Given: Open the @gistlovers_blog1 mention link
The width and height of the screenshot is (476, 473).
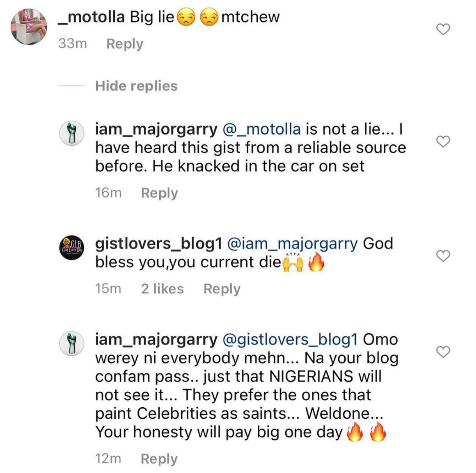Looking at the screenshot, I should pos(290,340).
